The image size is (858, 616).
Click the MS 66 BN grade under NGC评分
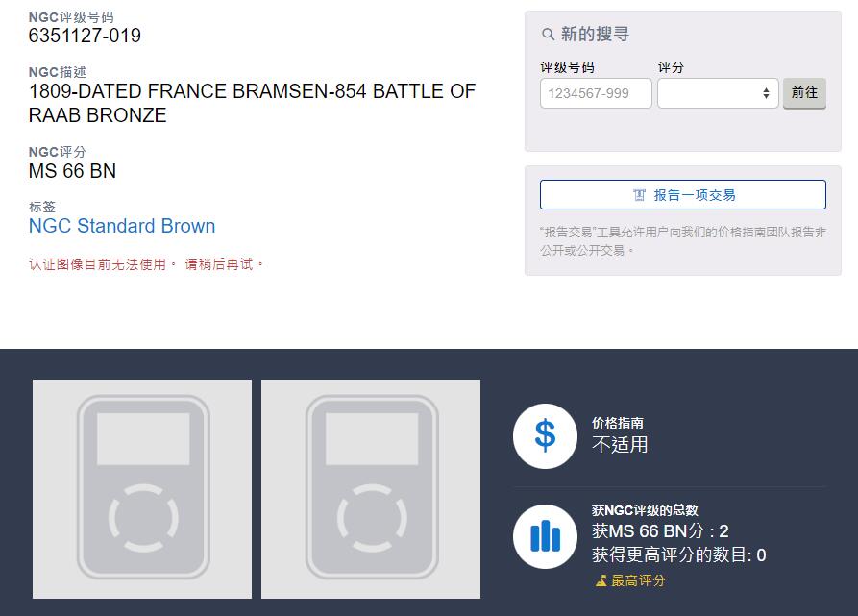pos(72,171)
